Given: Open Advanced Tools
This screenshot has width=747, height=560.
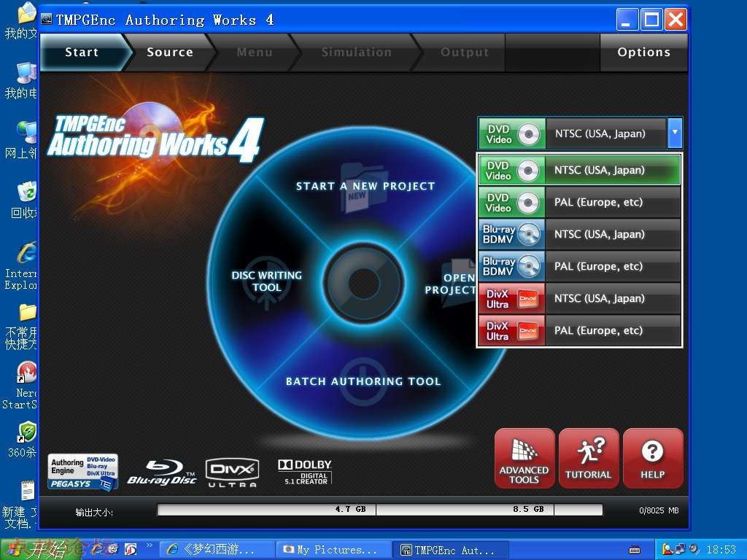Looking at the screenshot, I should click(x=524, y=458).
